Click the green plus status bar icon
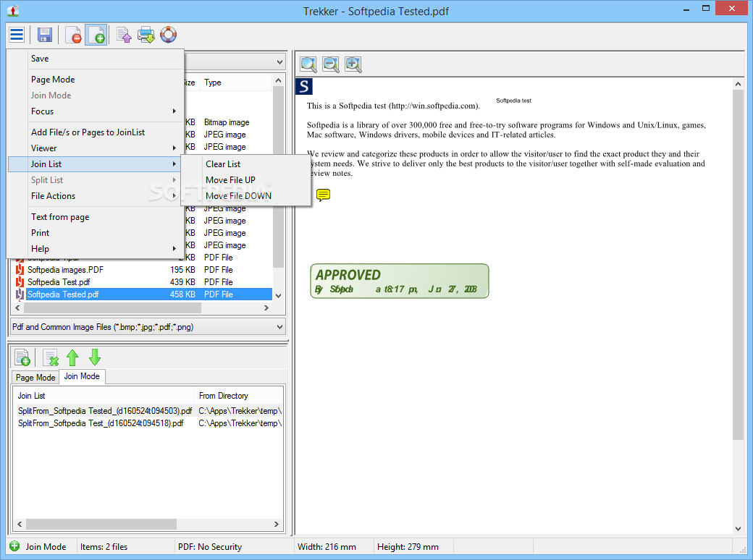The width and height of the screenshot is (753, 560). coord(15,546)
